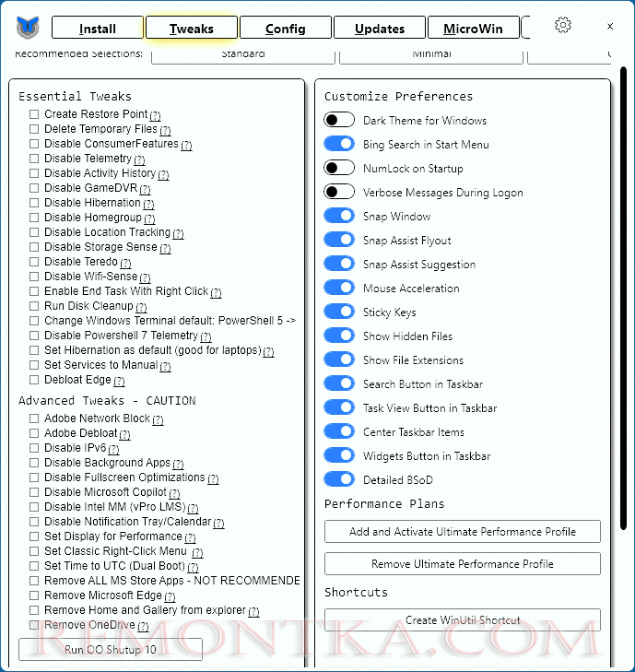Switch to the Install tab
The width and height of the screenshot is (635, 672).
coord(98,28)
